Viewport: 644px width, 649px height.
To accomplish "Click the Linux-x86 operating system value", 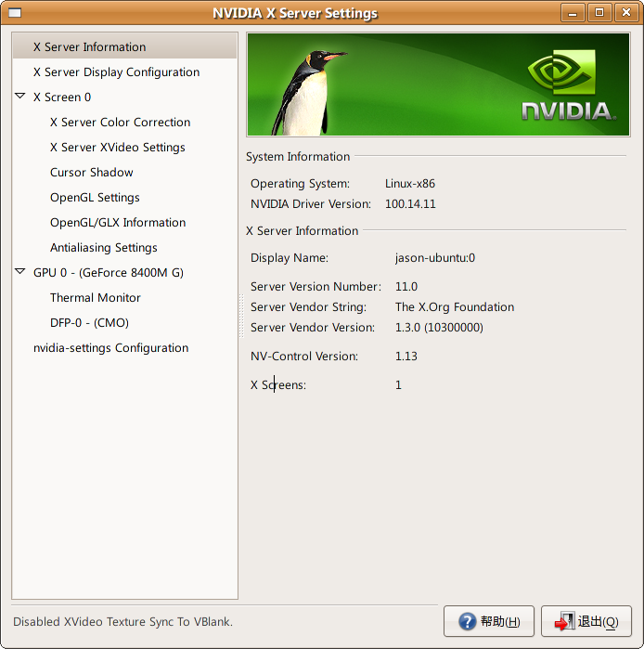I will (x=410, y=184).
